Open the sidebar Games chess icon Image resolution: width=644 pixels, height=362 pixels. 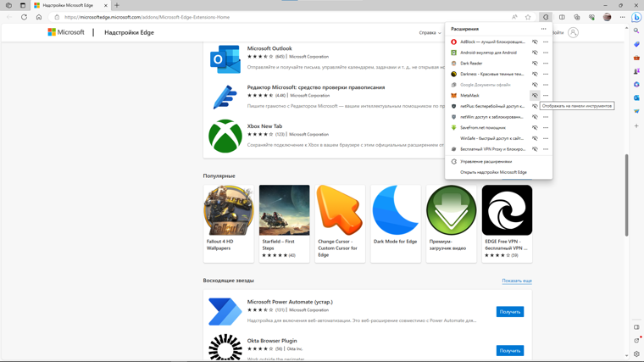(x=636, y=71)
